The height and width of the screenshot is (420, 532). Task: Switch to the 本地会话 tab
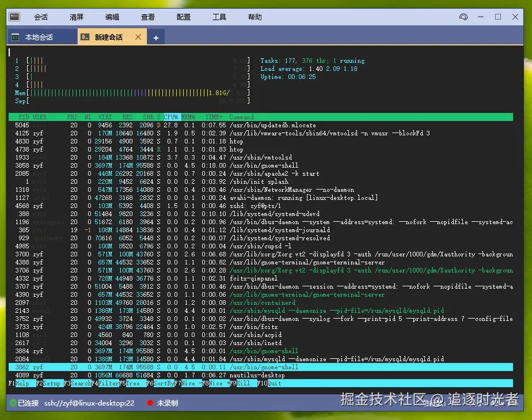click(39, 37)
